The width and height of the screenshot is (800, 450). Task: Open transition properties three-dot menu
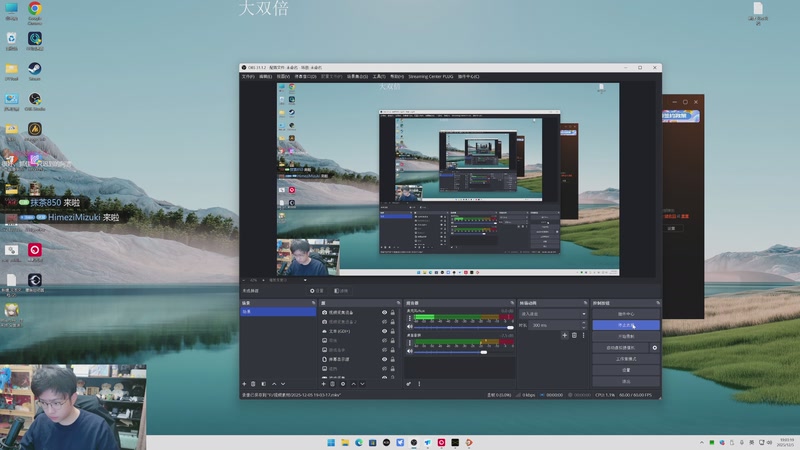pyautogui.click(x=583, y=336)
